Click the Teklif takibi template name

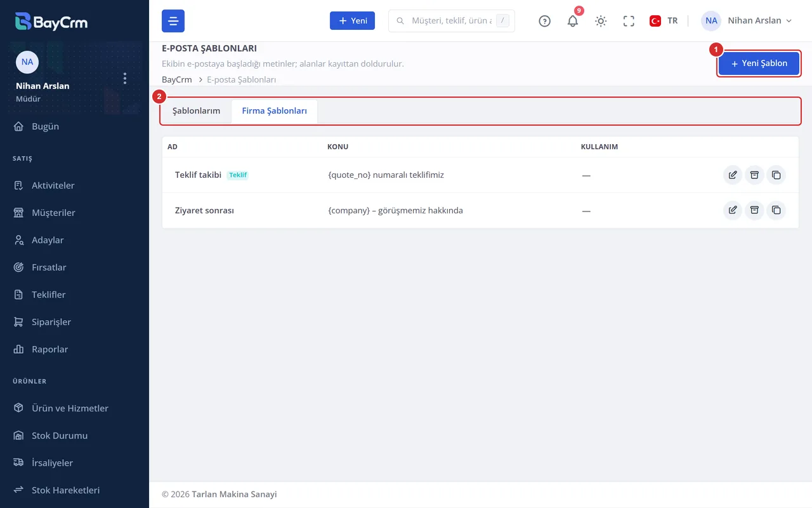pos(198,175)
